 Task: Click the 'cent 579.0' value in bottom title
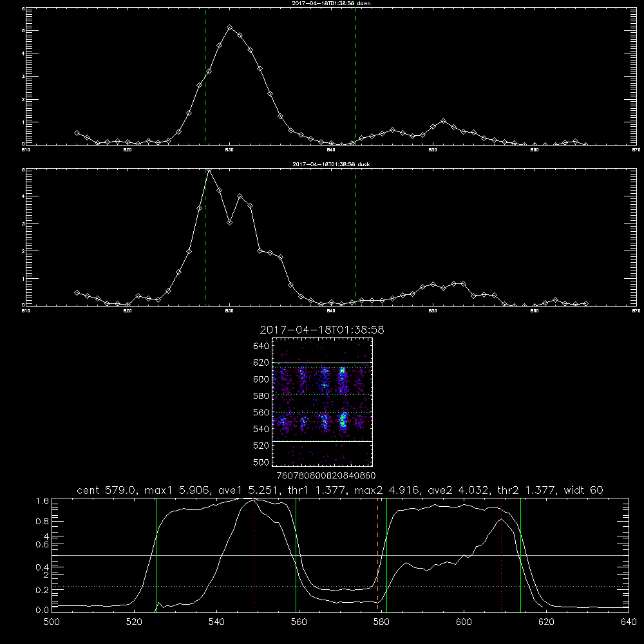pos(107,490)
